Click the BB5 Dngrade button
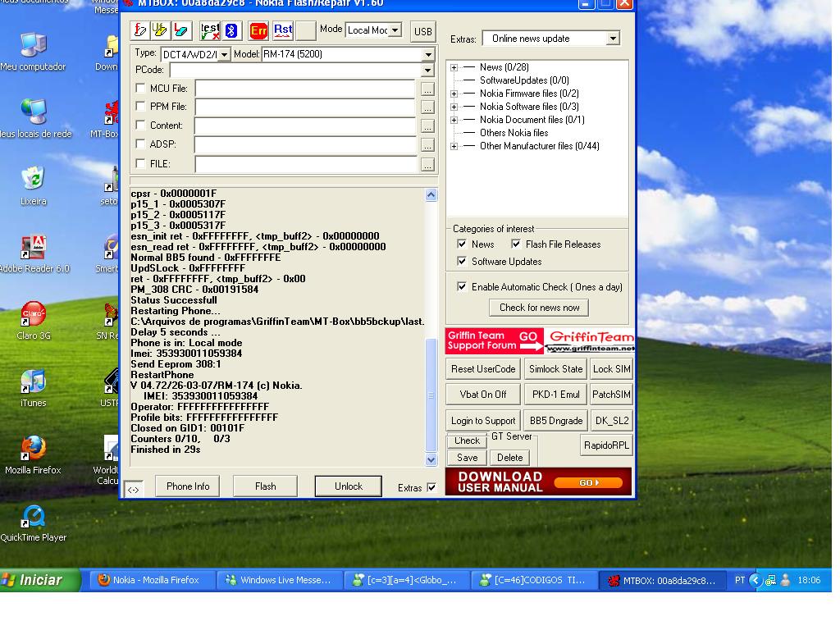 pos(555,421)
